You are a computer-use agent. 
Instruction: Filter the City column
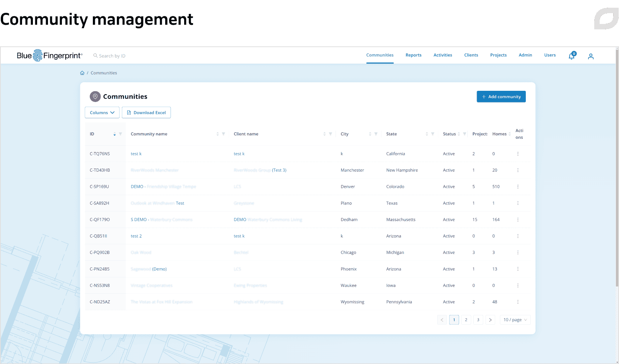click(x=376, y=134)
